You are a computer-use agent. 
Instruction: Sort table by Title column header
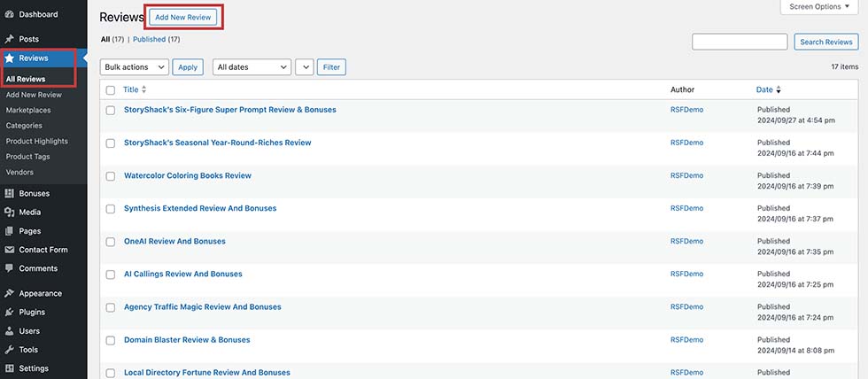tap(131, 89)
